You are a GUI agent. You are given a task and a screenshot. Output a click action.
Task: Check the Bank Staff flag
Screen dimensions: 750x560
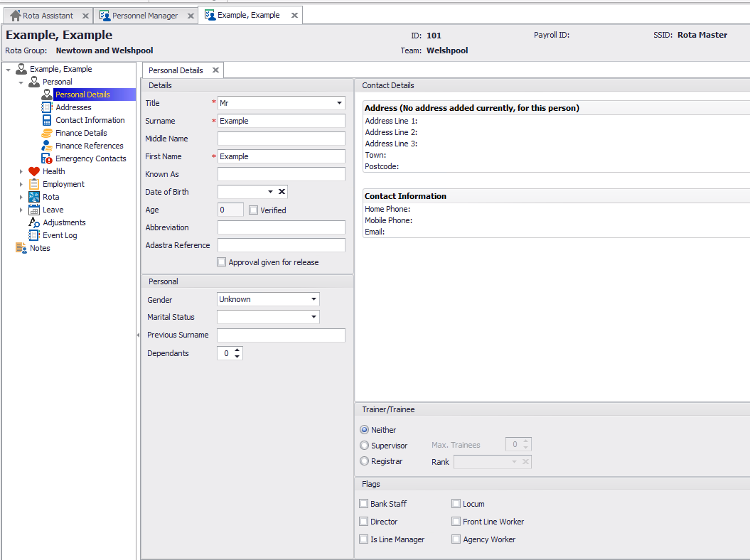pos(364,503)
